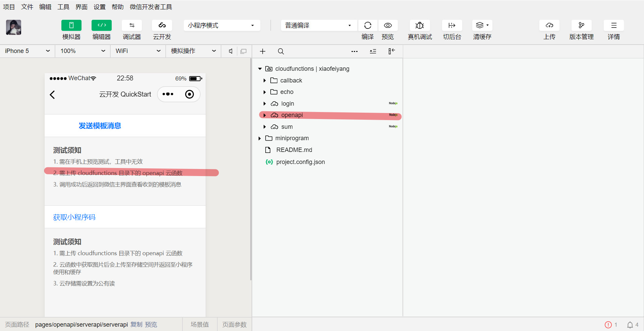The height and width of the screenshot is (331, 644).
Task: Start real device debugging (真机调试)
Action: click(420, 25)
